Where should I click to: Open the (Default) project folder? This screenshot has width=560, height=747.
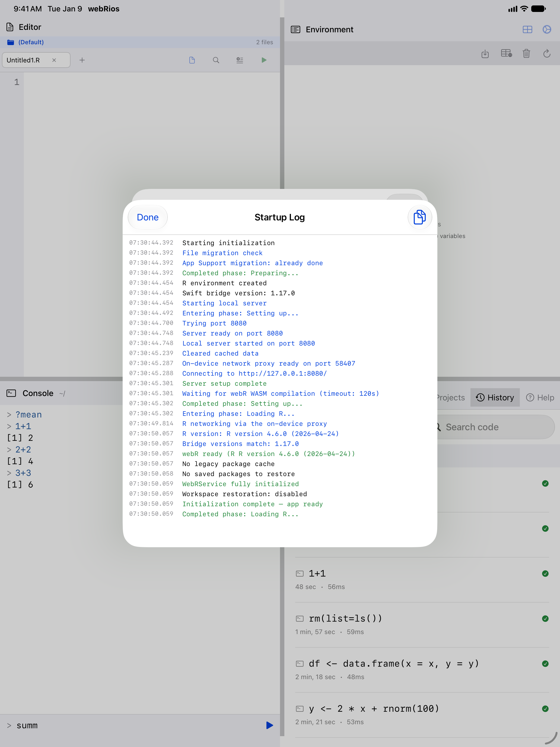point(26,42)
